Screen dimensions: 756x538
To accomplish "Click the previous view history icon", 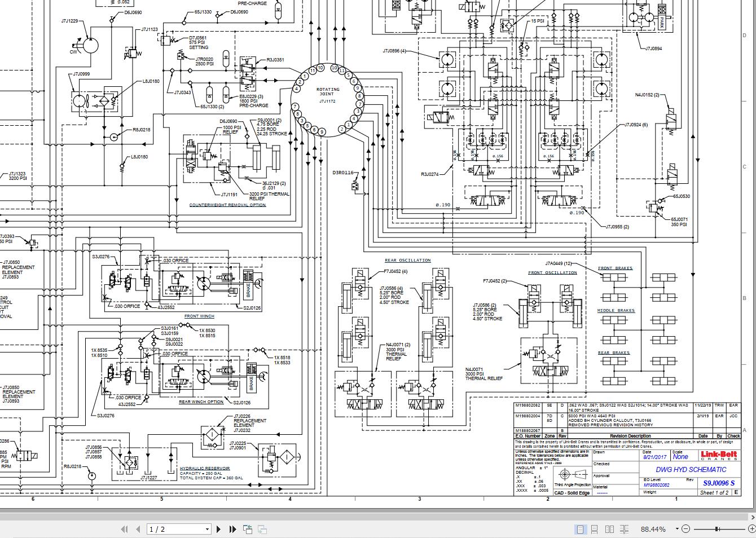I will point(248,529).
